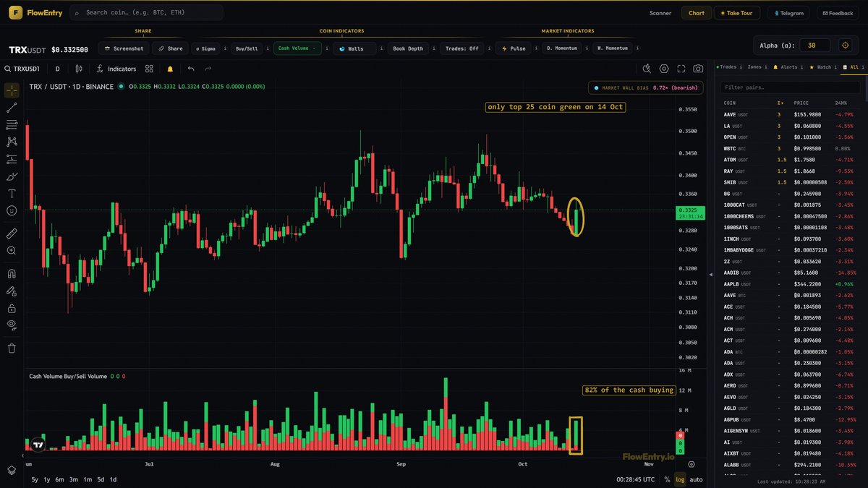Select the trend line drawing tool
The image size is (868, 488).
[x=12, y=108]
